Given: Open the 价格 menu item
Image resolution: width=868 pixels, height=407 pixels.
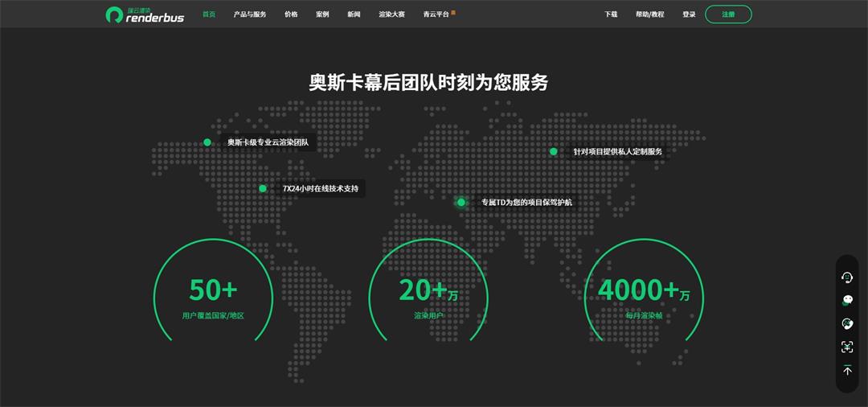Looking at the screenshot, I should [x=291, y=14].
